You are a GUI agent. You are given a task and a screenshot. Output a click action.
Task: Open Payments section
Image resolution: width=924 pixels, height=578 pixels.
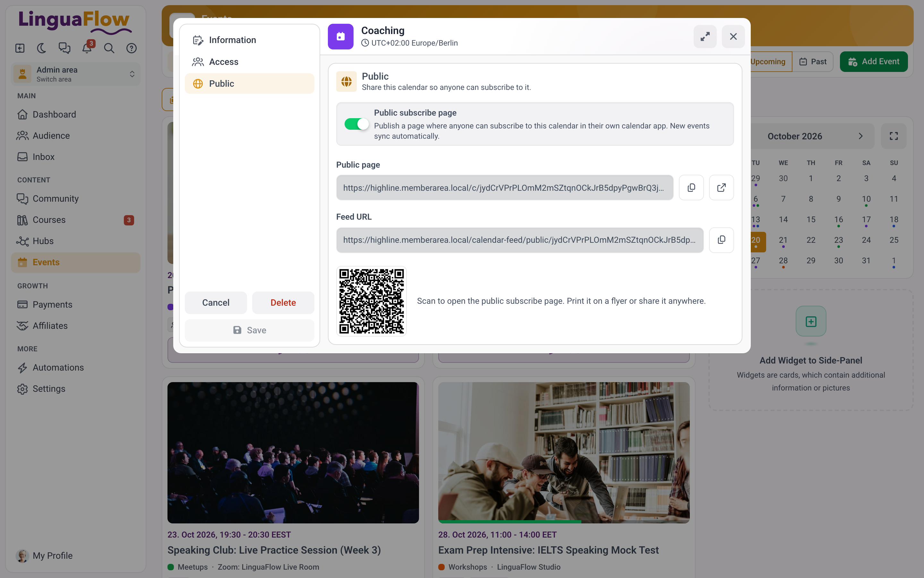click(x=76, y=305)
